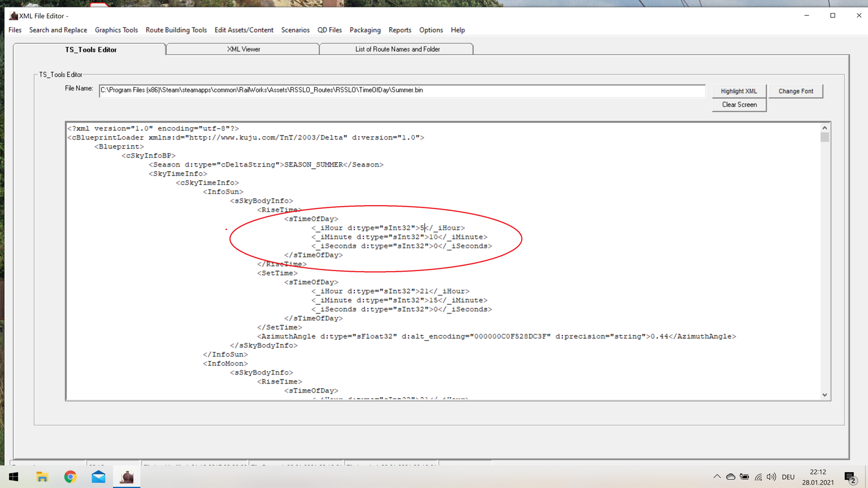The width and height of the screenshot is (868, 488).
Task: Open the Graphics Tools menu
Action: 116,30
